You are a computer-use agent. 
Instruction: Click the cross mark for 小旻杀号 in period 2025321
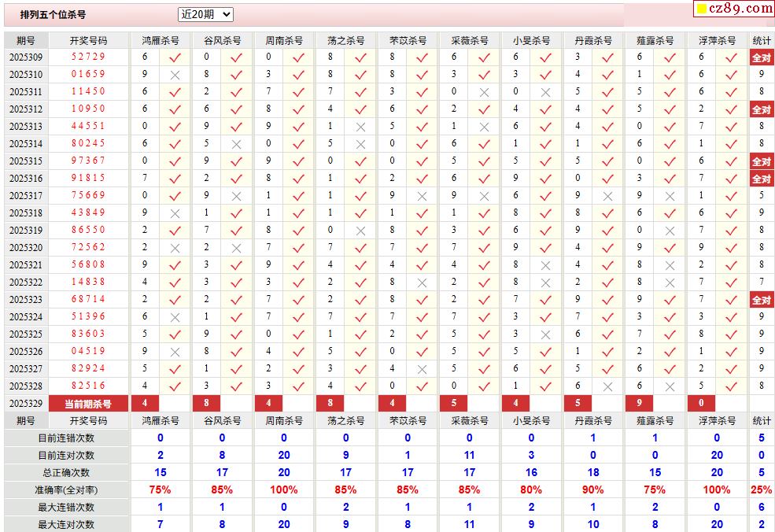pyautogui.click(x=545, y=265)
